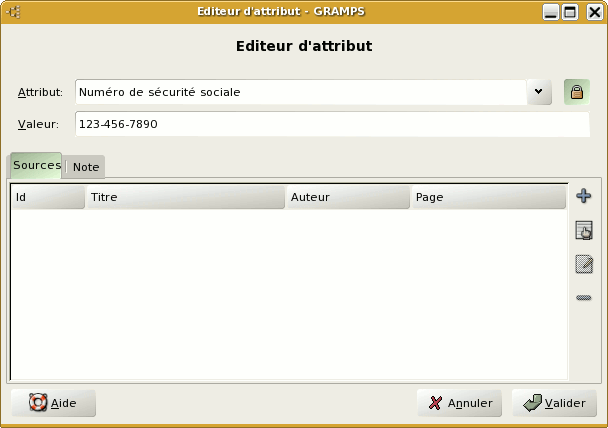This screenshot has width=608, height=428.
Task: Sort by the Page column header
Action: [488, 197]
